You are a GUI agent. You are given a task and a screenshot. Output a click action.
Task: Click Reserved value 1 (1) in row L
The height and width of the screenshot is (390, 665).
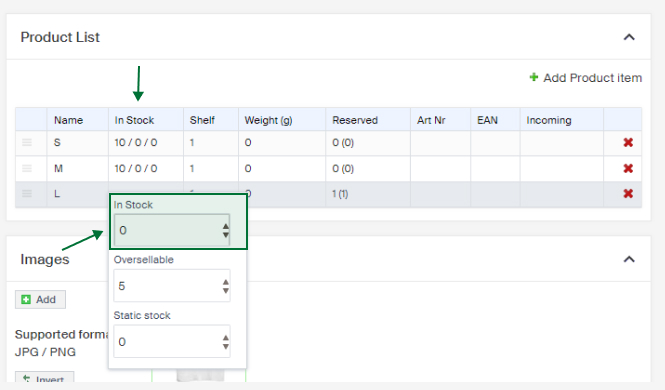tap(340, 194)
